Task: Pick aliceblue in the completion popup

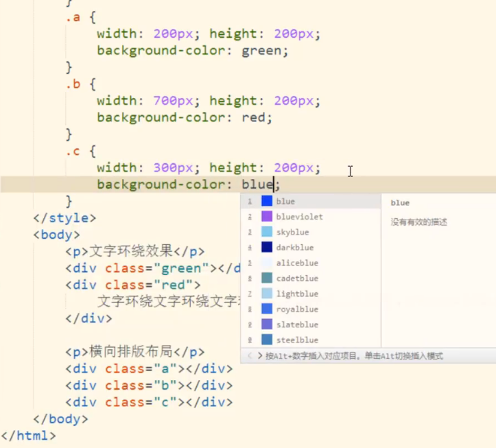Action: click(x=311, y=263)
